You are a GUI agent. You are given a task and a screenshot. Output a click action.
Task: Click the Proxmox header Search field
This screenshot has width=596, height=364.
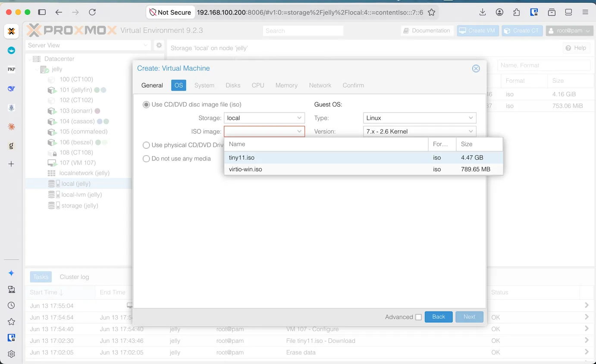[303, 31]
